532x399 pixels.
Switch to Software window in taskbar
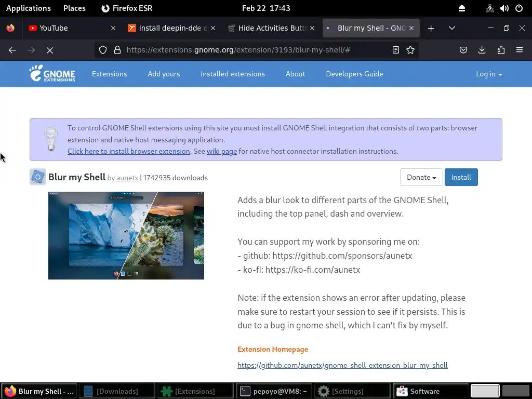[x=430, y=391]
